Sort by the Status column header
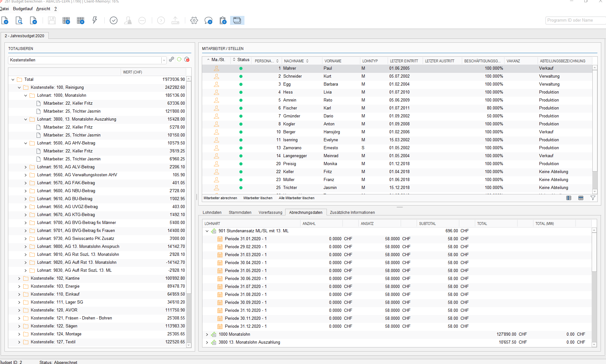Viewport: 606px width, 364px height. pyautogui.click(x=241, y=60)
